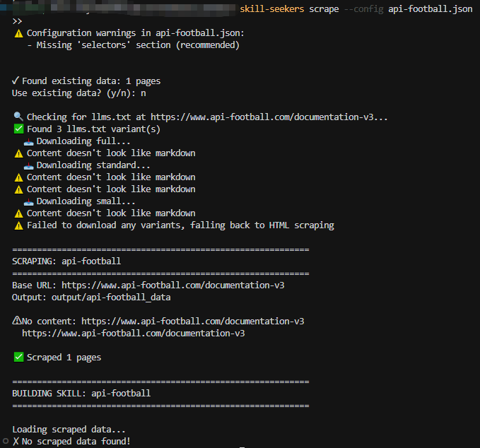Open the URL on the No content line
Image resolution: width=480 pixels, height=448 pixels.
click(192, 321)
